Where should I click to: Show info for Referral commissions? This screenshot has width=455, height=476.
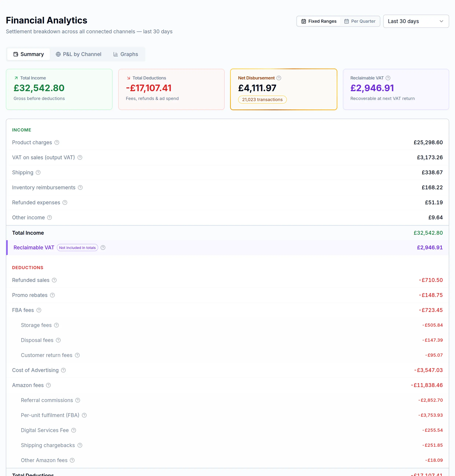click(78, 400)
